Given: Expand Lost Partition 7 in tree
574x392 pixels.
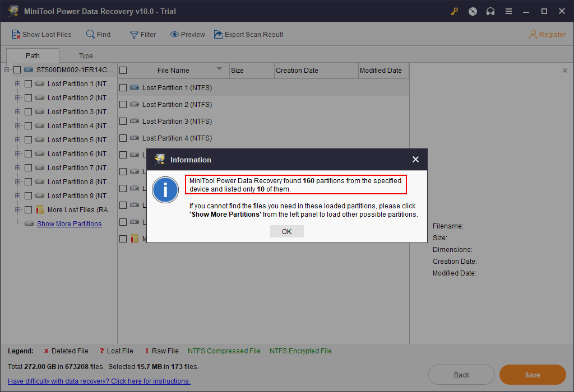Looking at the screenshot, I should pos(17,168).
